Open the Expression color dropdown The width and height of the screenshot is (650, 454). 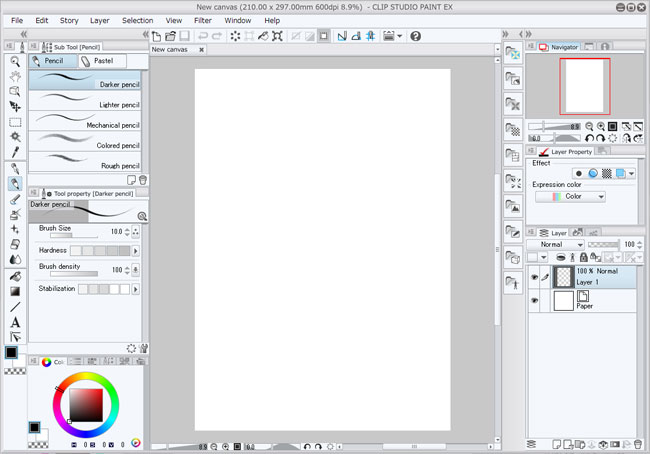coord(570,197)
